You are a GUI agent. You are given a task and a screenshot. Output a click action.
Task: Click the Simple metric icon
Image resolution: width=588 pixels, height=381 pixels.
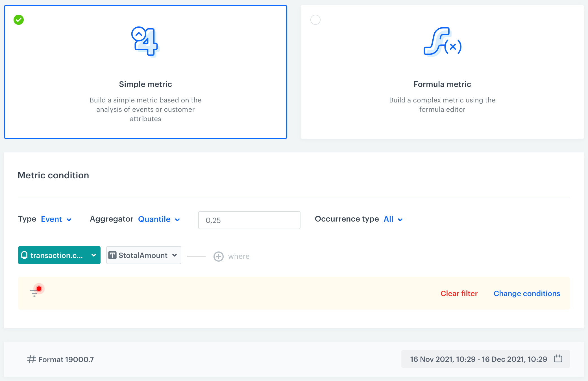pos(145,41)
